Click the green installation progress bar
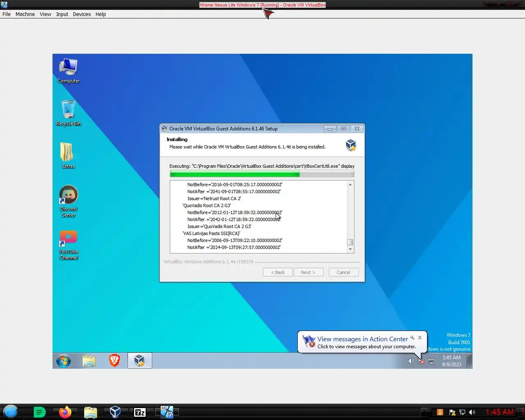Screen dimensions: 525x420 [x=262, y=174]
